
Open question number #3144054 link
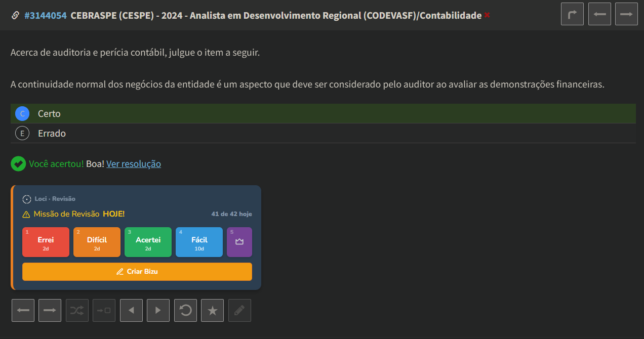tap(46, 15)
